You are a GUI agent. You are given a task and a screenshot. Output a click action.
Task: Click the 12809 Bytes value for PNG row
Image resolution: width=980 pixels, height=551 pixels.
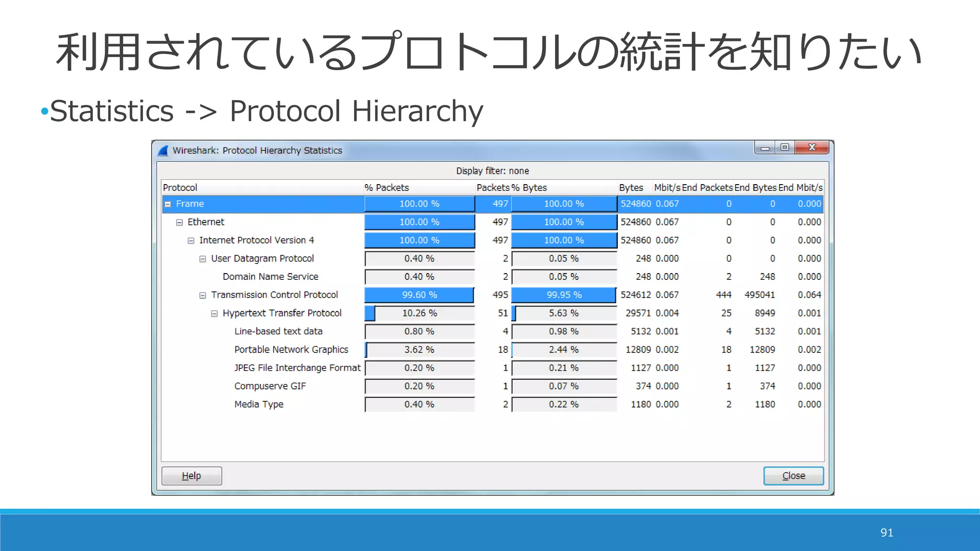[638, 349]
